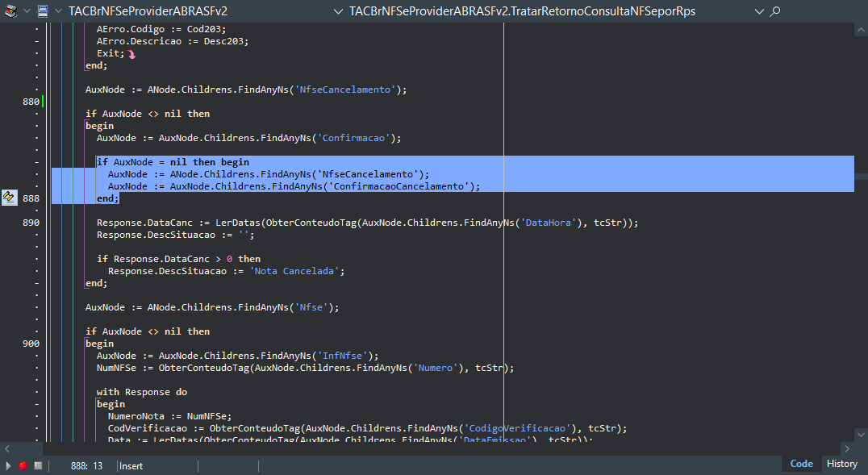Click line number 888 in the gutter

tap(31, 198)
